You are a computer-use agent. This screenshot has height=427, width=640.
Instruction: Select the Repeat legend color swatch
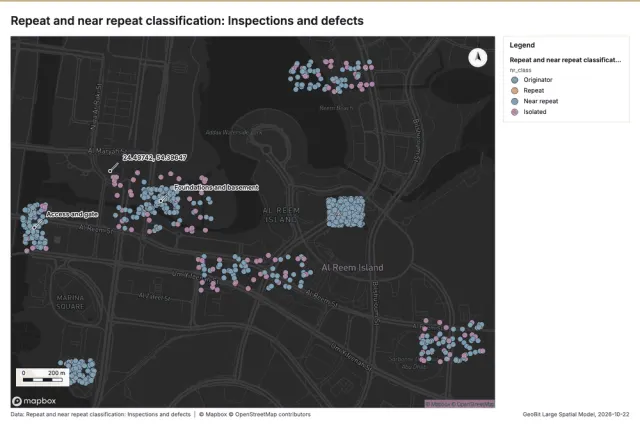pyautogui.click(x=514, y=91)
